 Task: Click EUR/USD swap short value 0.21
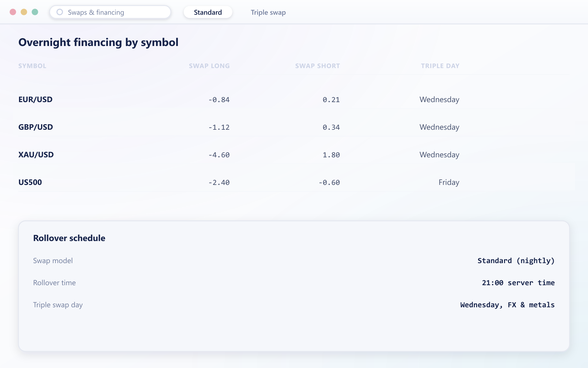pos(331,100)
